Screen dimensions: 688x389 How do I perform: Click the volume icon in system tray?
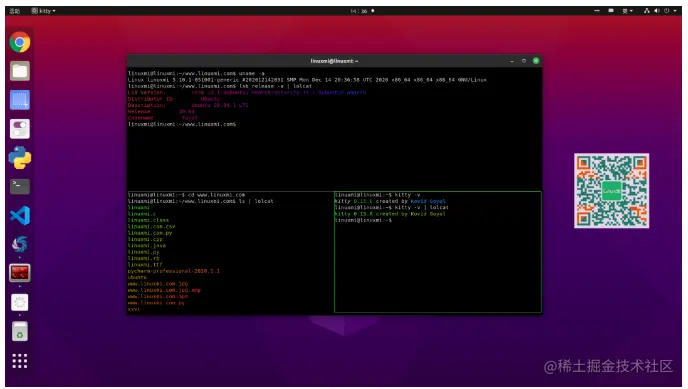pyautogui.click(x=657, y=11)
